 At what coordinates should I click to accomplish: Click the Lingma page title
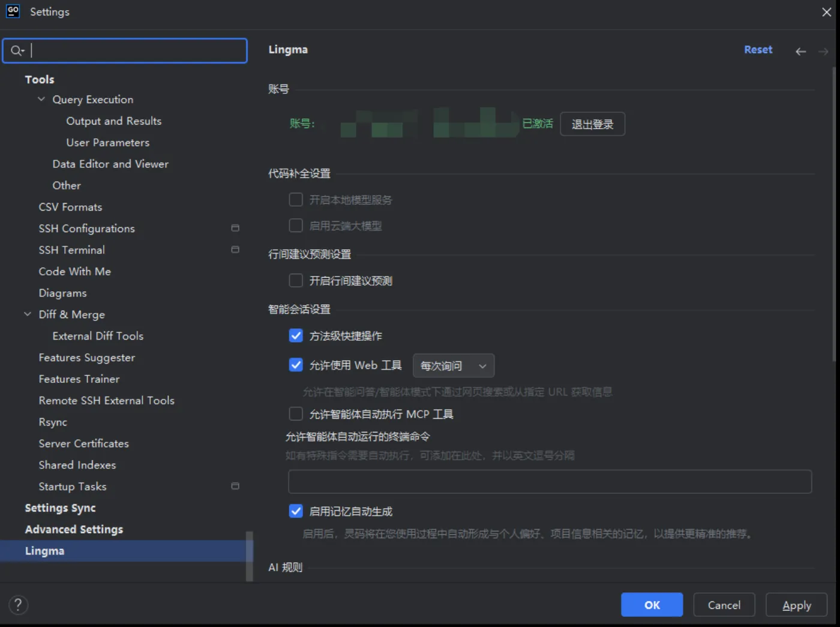(288, 50)
